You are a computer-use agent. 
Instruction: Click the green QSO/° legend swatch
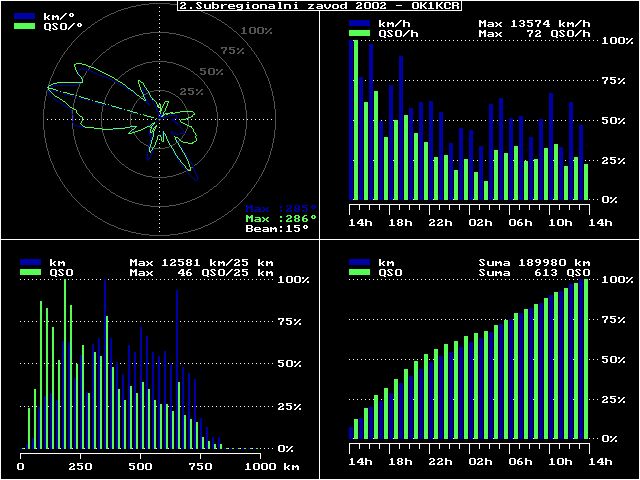click(23, 28)
